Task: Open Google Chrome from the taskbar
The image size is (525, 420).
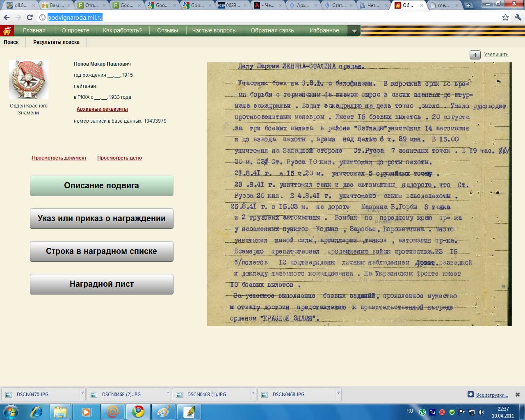Action: [138, 411]
